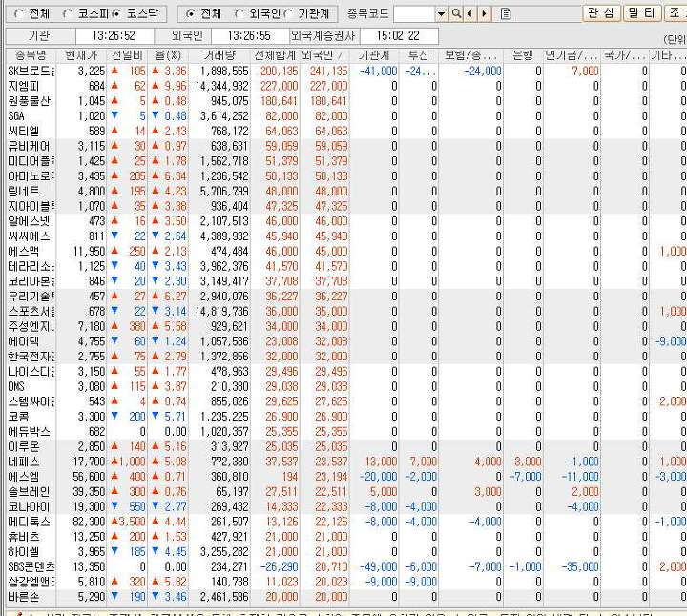Open the 멀티 button
This screenshot has width=687, height=616.
click(x=642, y=12)
